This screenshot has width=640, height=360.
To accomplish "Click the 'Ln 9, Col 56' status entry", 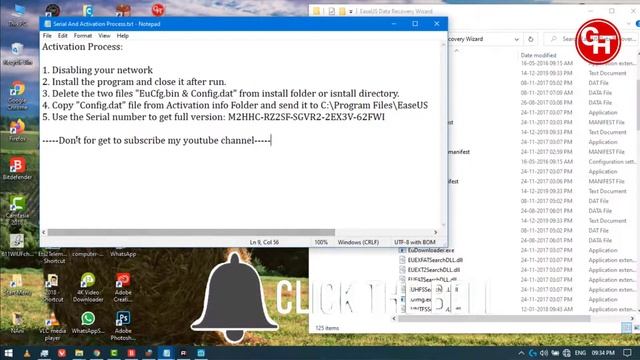I will tap(264, 242).
